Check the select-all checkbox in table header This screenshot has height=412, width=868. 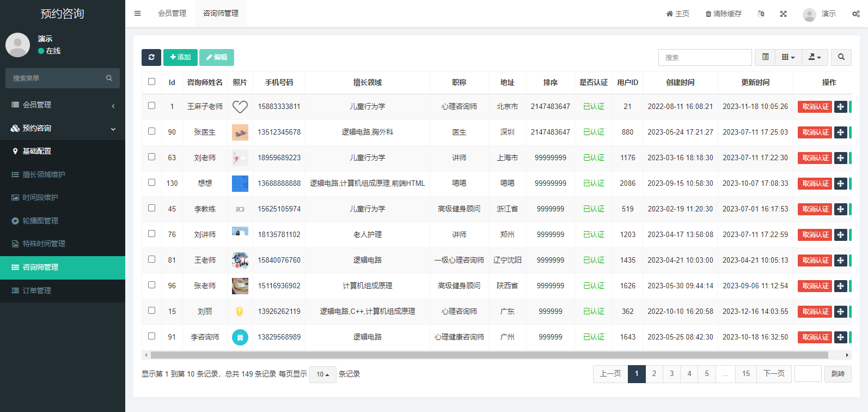[x=152, y=82]
